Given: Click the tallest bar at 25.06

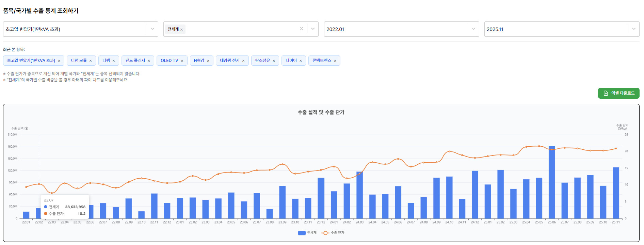Looking at the screenshot, I should [x=552, y=184].
